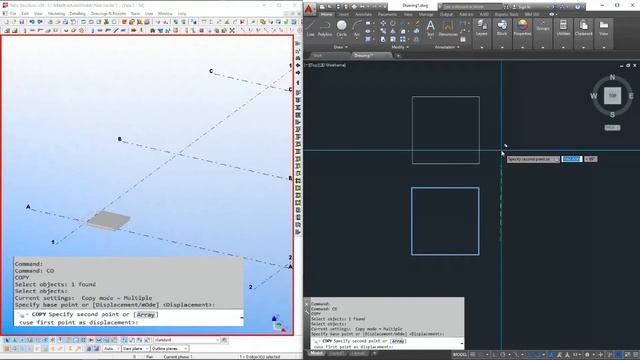Screen dimensions: 640x360
Task: Click the highlighted dynamic input distance field
Action: click(571, 159)
